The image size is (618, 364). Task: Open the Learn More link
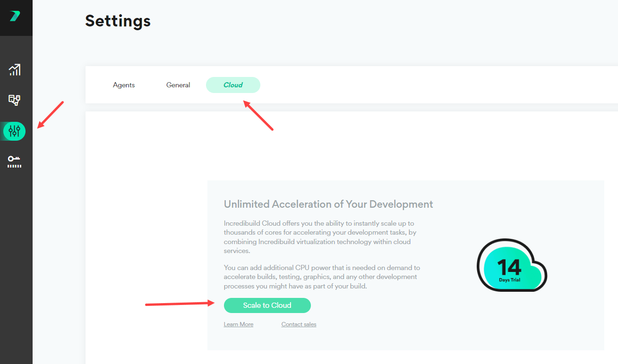(x=239, y=324)
